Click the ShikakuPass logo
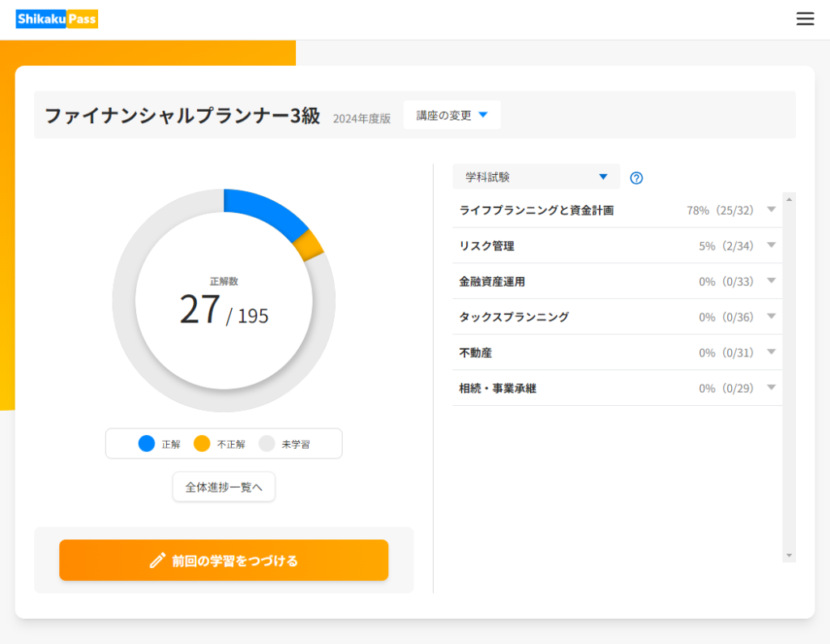Viewport: 830px width, 644px height. [x=57, y=19]
